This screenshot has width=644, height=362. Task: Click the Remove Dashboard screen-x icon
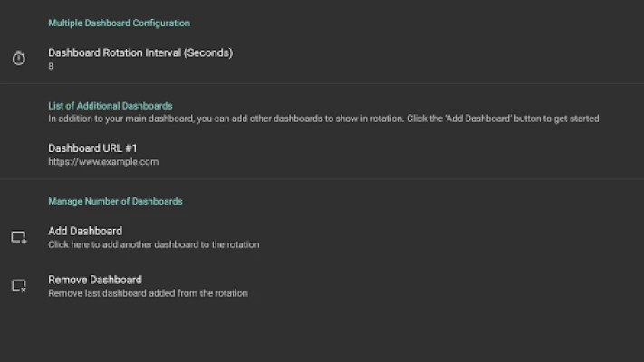(19, 286)
